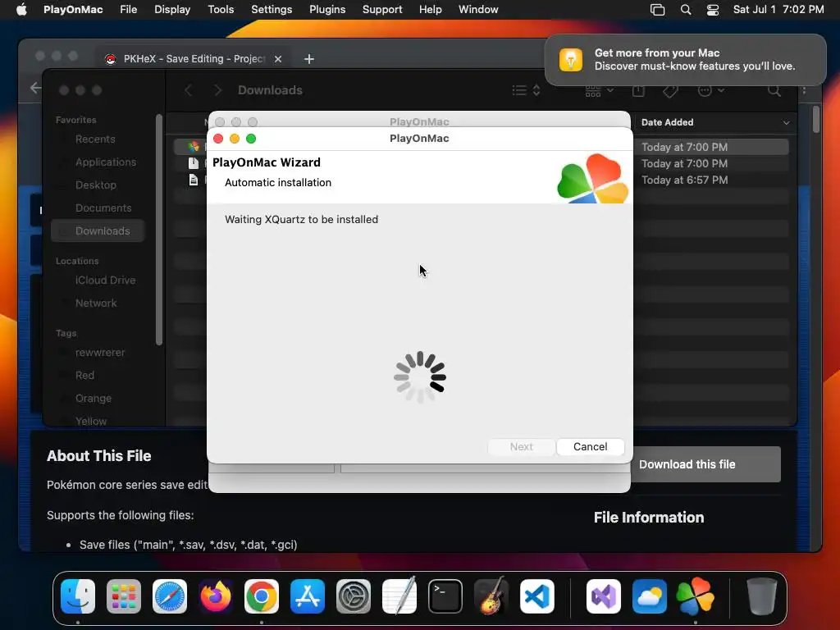Click the date and time in menu bar
Image resolution: width=840 pixels, height=630 pixels.
778,10
